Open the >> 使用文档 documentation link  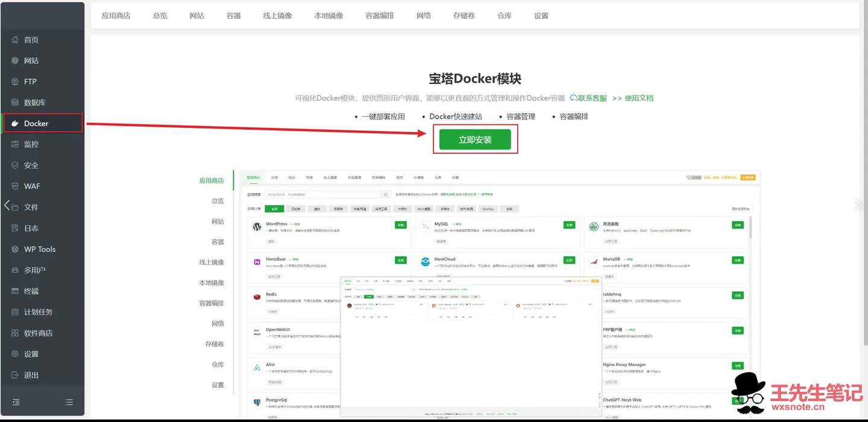tap(633, 98)
